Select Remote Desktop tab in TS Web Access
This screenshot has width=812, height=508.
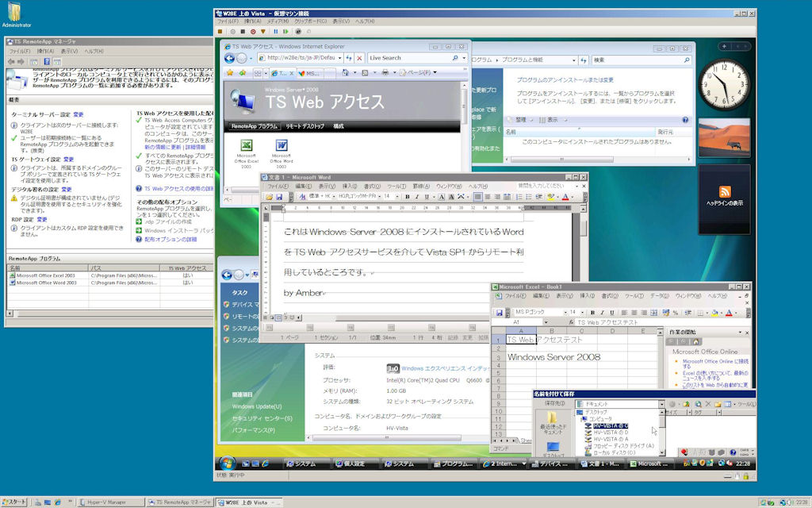click(305, 126)
